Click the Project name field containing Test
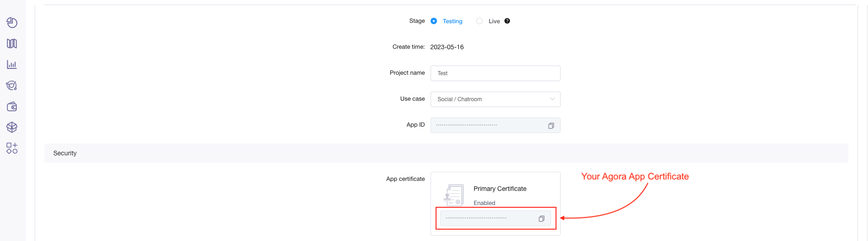This screenshot has width=868, height=241. click(495, 73)
